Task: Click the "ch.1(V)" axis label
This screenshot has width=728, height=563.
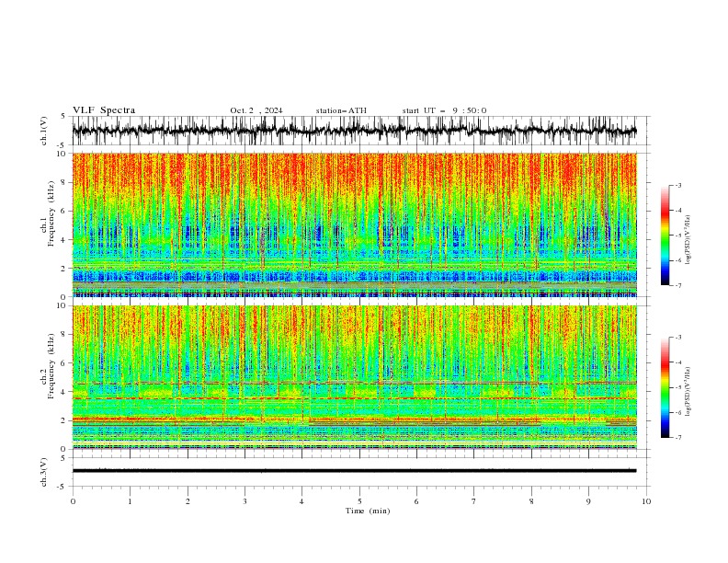Action: [44, 131]
